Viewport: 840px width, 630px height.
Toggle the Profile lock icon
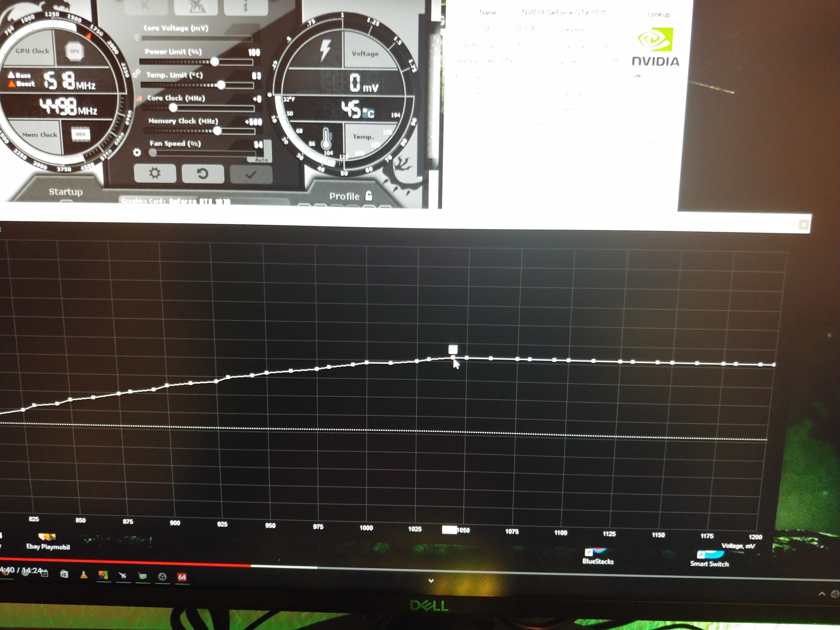[x=369, y=196]
